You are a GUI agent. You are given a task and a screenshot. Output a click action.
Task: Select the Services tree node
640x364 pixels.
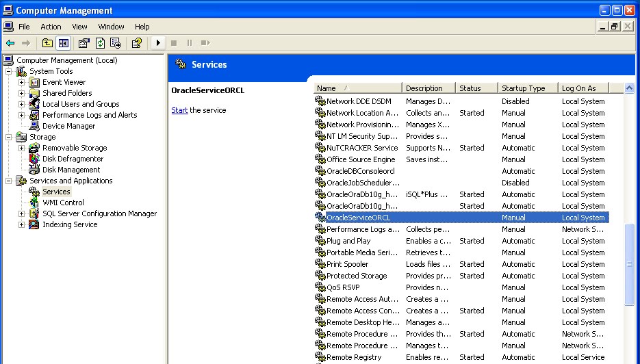click(56, 192)
